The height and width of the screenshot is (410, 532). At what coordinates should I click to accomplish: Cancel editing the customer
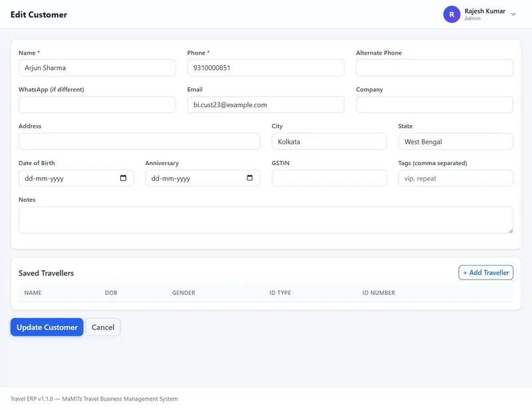click(103, 327)
